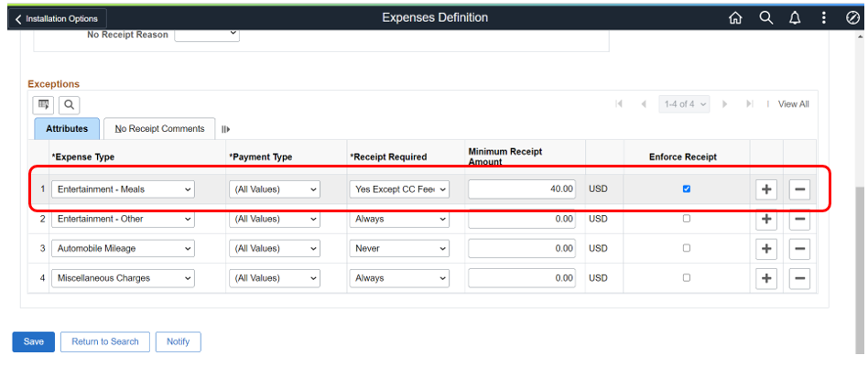Click the Save button

pos(33,341)
